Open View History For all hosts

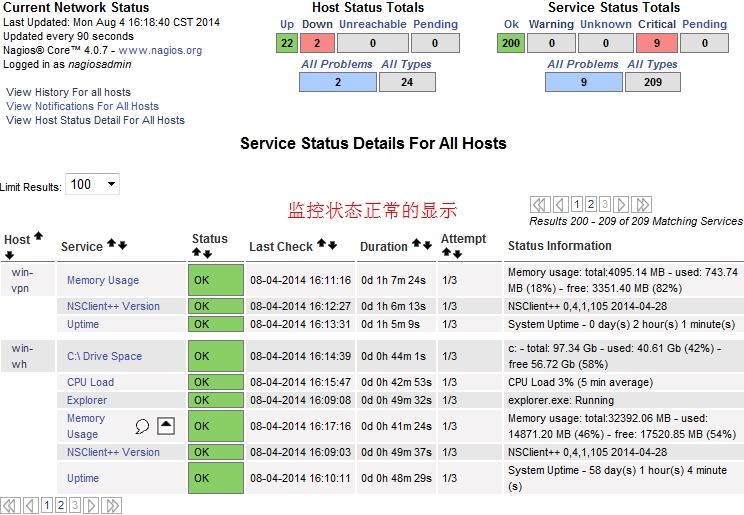click(68, 92)
